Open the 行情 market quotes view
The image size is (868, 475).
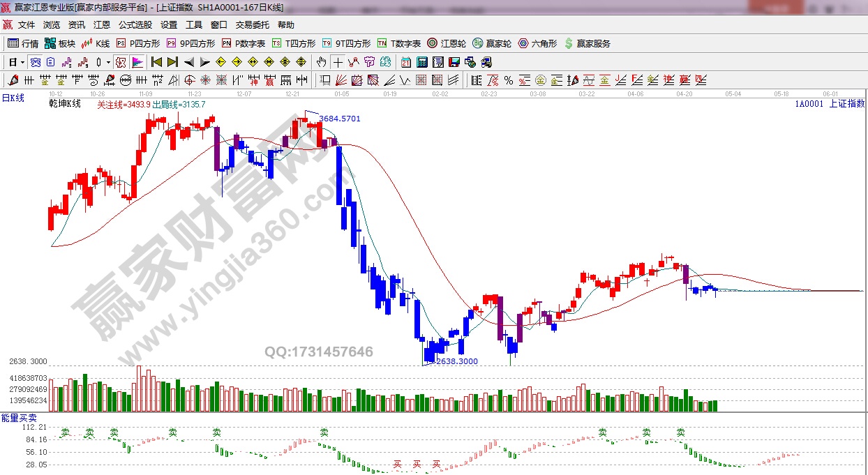23,43
